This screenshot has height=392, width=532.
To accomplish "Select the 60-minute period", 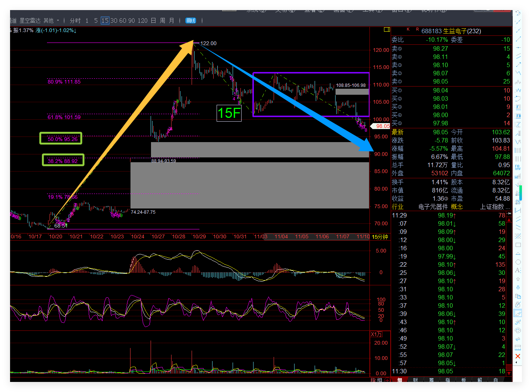I will coord(123,21).
